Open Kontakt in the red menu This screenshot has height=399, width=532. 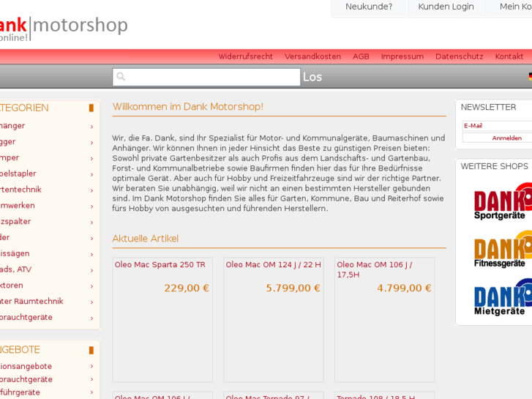(509, 56)
